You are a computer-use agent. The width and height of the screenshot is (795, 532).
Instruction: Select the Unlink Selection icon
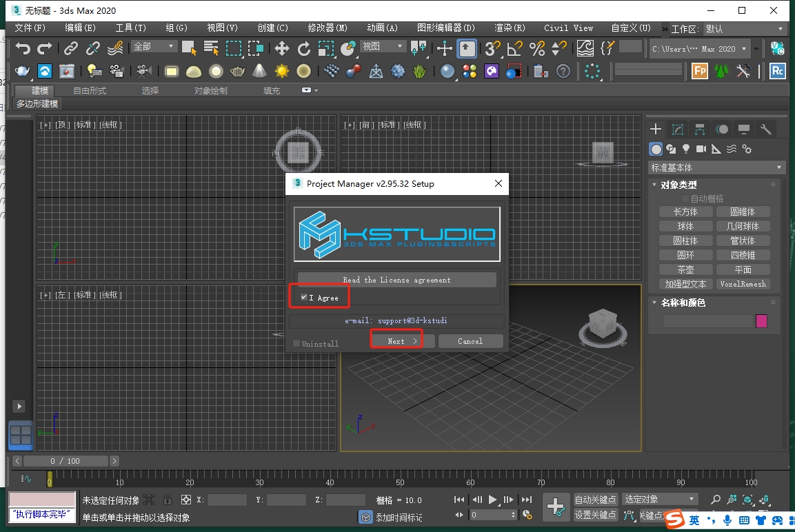coord(92,49)
